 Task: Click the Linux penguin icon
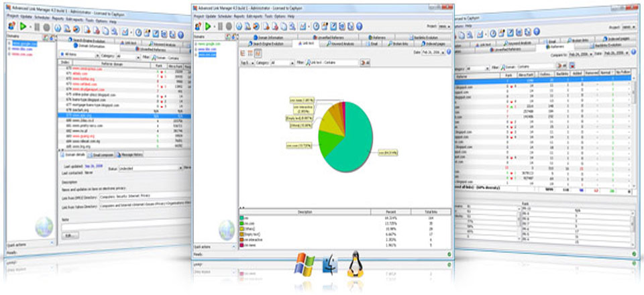coord(356,266)
